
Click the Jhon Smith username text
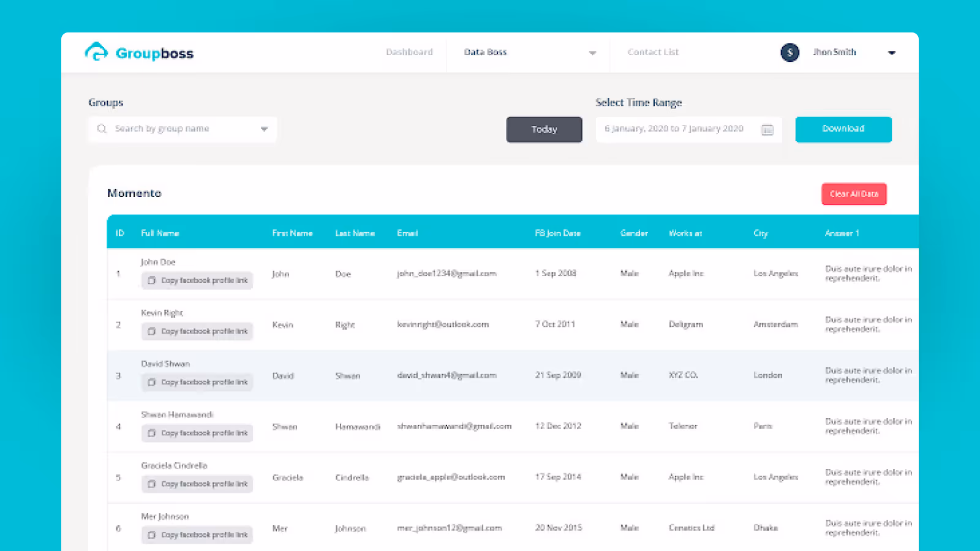834,52
